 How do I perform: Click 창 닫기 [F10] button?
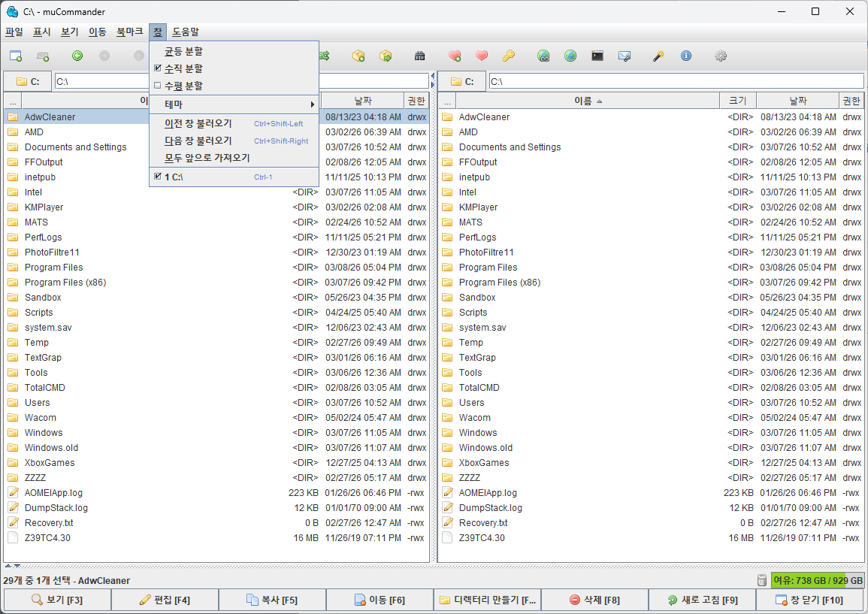(x=809, y=600)
